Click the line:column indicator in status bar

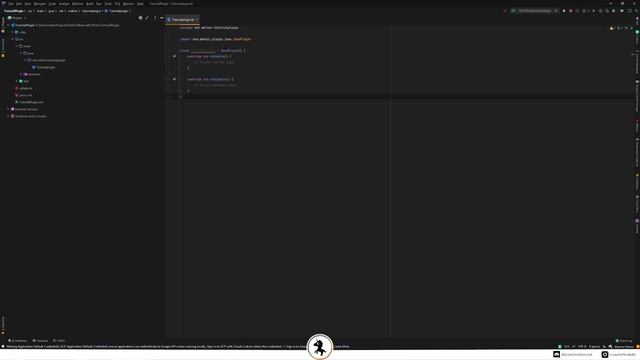tap(567, 347)
